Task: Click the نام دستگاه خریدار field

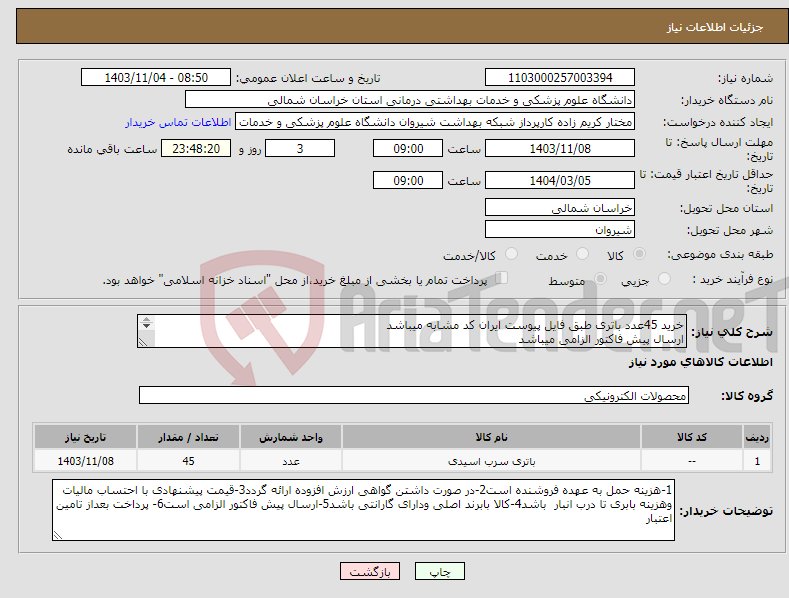Action: click(410, 100)
